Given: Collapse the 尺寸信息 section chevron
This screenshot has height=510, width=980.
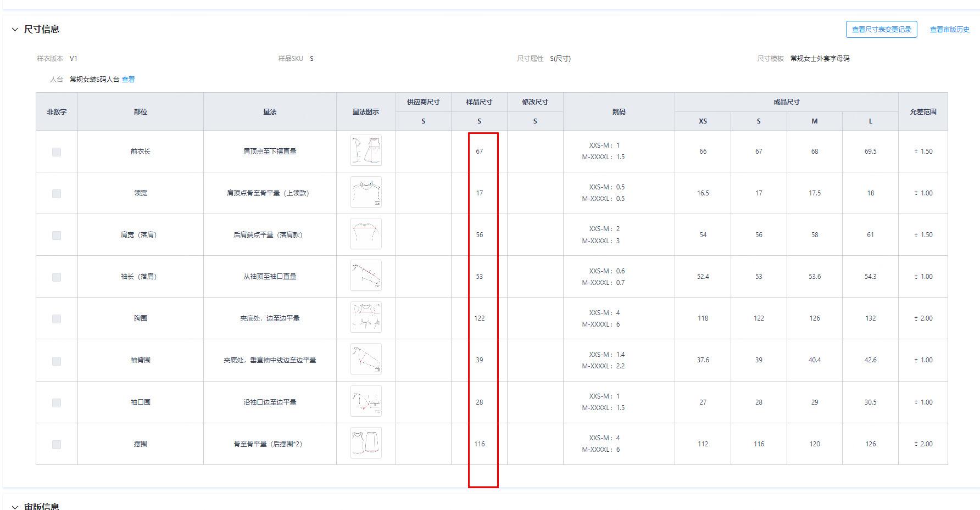Looking at the screenshot, I should (15, 30).
